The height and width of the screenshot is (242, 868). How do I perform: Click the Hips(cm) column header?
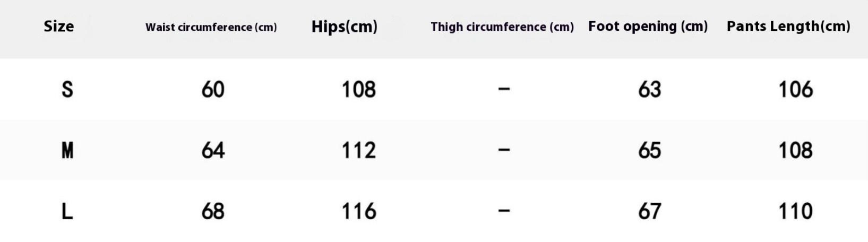pyautogui.click(x=344, y=27)
